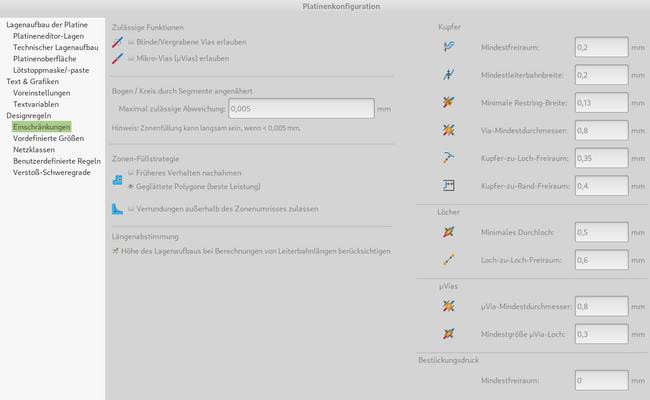Click the µVia-Mindestdurchmesser icon

click(x=449, y=306)
